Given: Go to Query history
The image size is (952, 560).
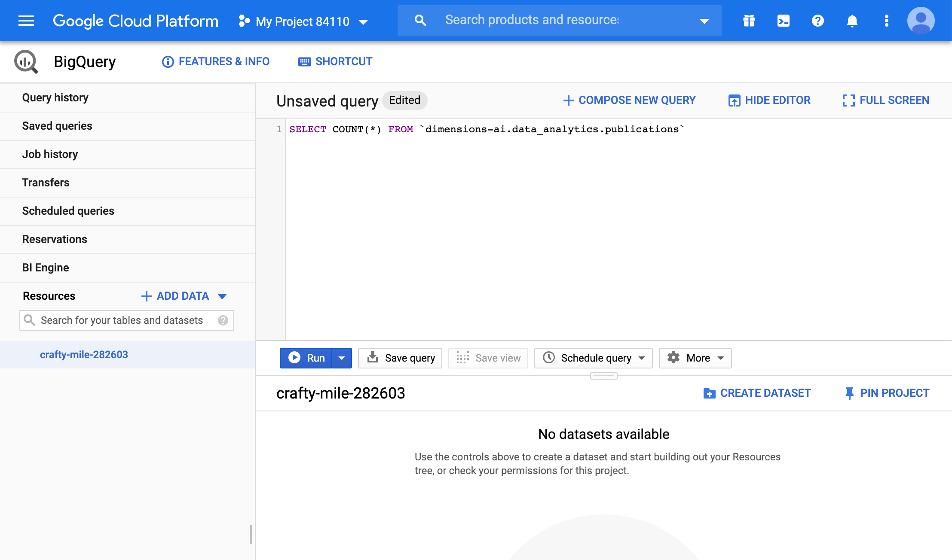Looking at the screenshot, I should (x=128, y=98).
